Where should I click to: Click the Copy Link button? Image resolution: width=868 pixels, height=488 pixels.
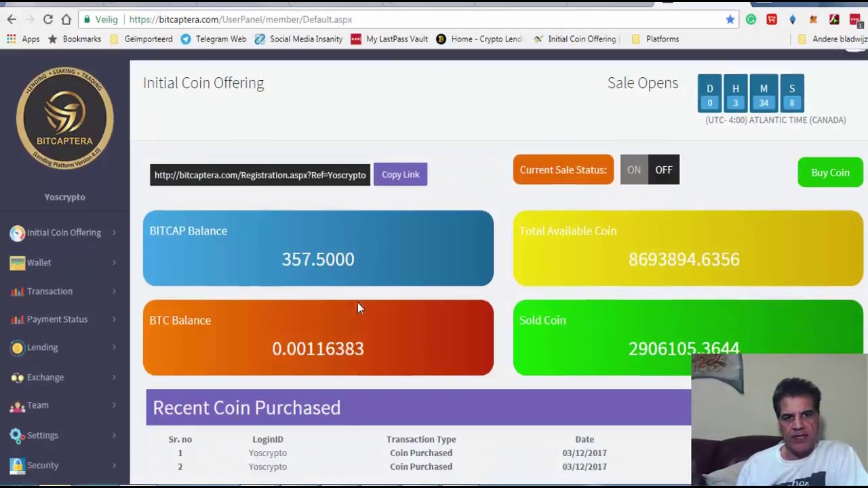400,174
